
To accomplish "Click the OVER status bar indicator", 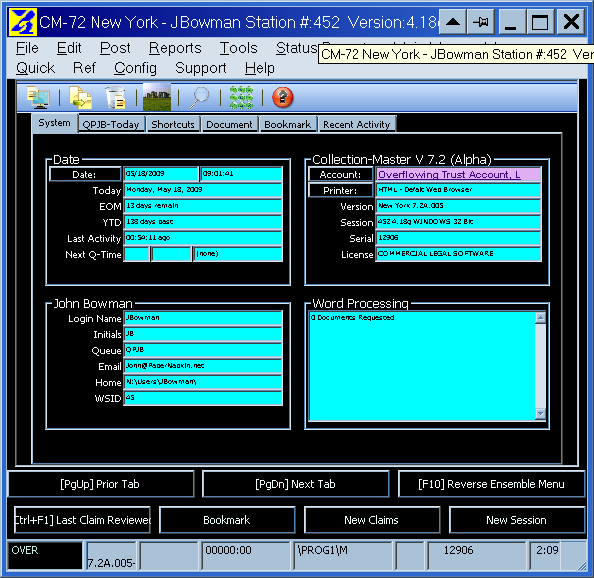I will coord(45,555).
